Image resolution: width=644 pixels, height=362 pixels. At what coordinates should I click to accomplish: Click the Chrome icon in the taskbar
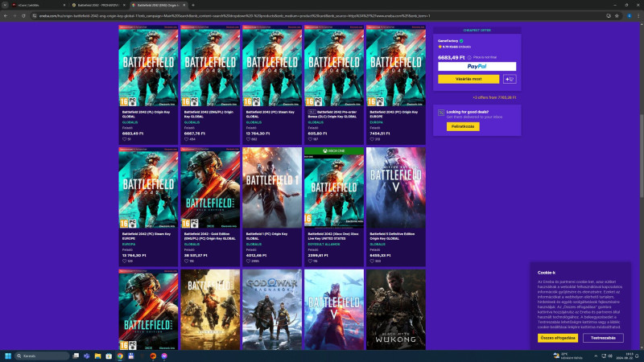point(120,356)
